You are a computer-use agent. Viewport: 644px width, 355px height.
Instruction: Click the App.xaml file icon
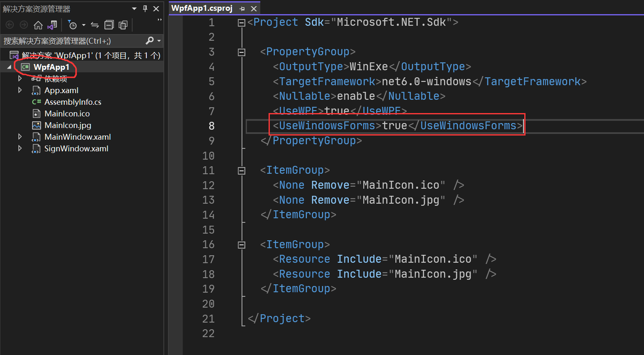click(x=37, y=90)
